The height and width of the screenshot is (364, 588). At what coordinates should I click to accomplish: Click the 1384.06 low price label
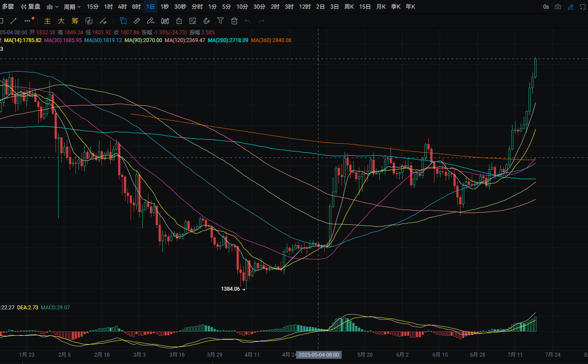coord(230,289)
